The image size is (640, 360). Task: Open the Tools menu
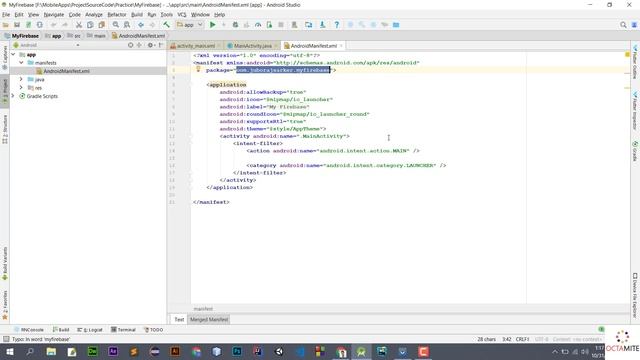(x=167, y=15)
